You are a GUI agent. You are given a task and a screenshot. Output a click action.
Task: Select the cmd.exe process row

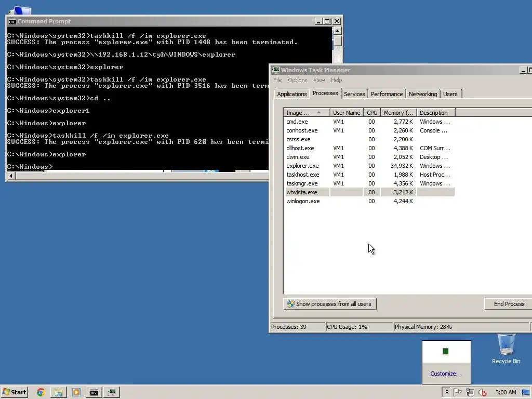click(370, 122)
